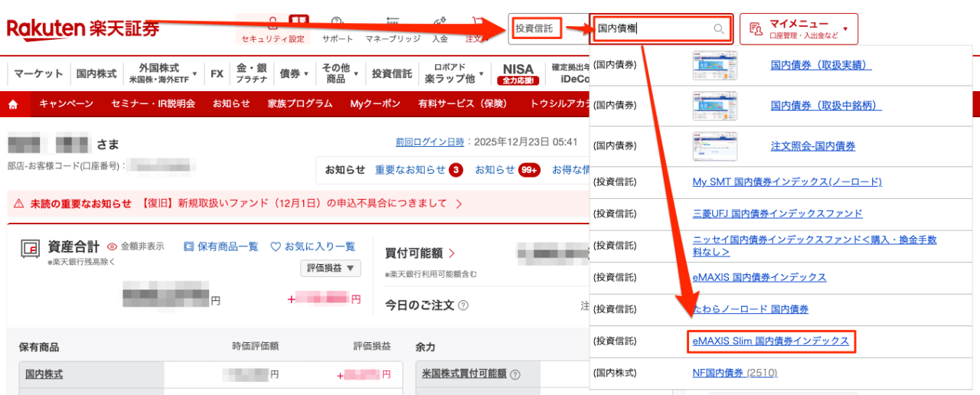Click the safe icon beside 資産合計
This screenshot has height=395, width=980.
click(31, 247)
